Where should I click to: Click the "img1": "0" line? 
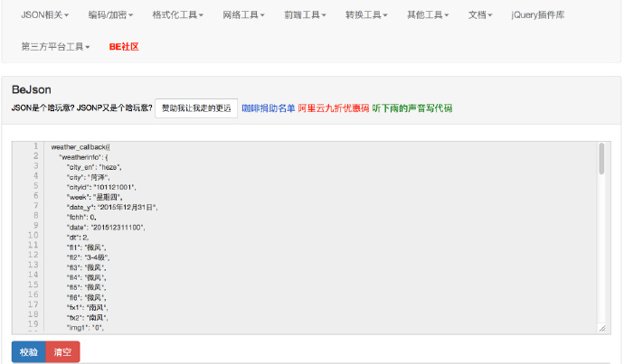click(85, 328)
